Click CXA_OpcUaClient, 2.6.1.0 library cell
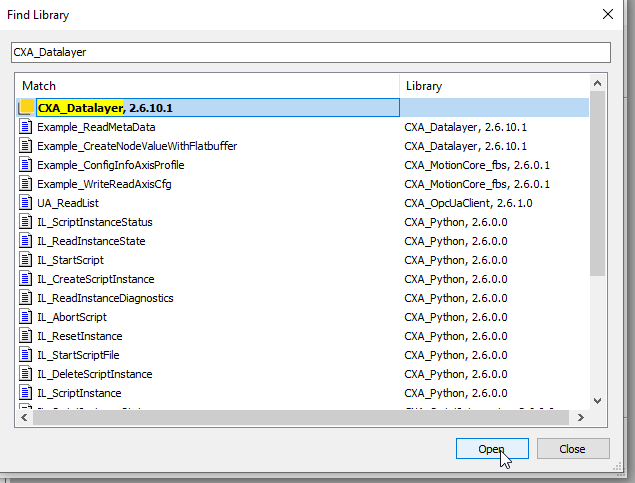 468,203
